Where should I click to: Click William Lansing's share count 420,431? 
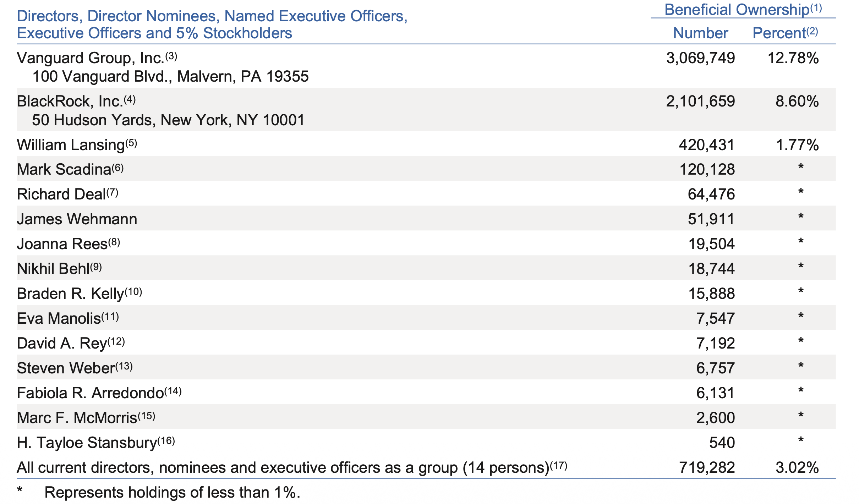706,145
